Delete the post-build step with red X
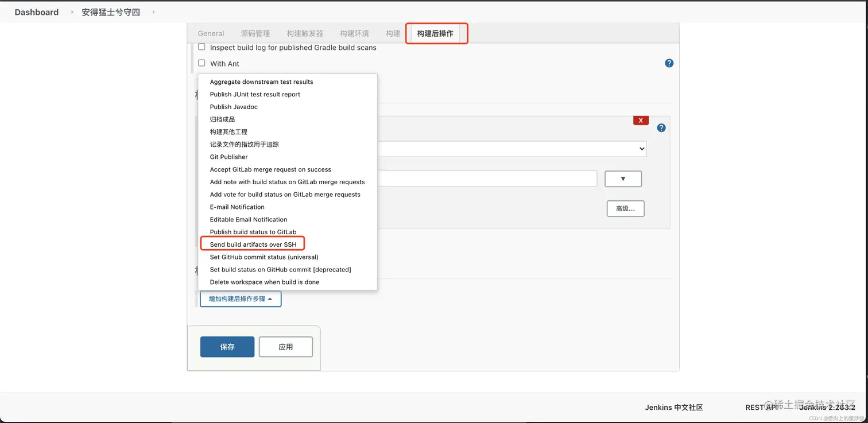This screenshot has width=868, height=423. pyautogui.click(x=641, y=121)
